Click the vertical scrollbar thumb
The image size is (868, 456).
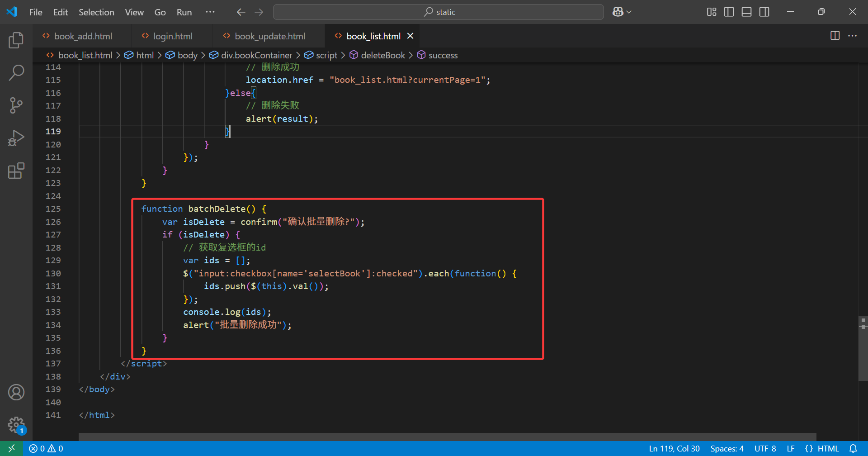[x=863, y=348]
